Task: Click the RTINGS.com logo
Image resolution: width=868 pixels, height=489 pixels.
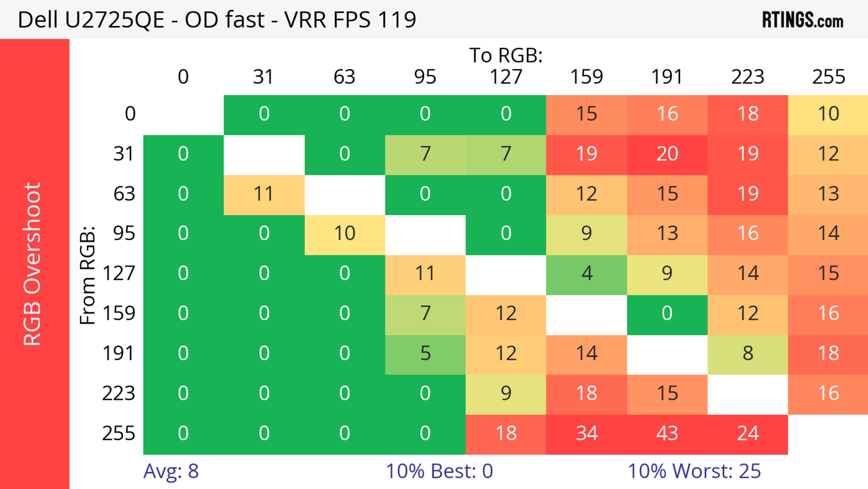Action: tap(803, 19)
